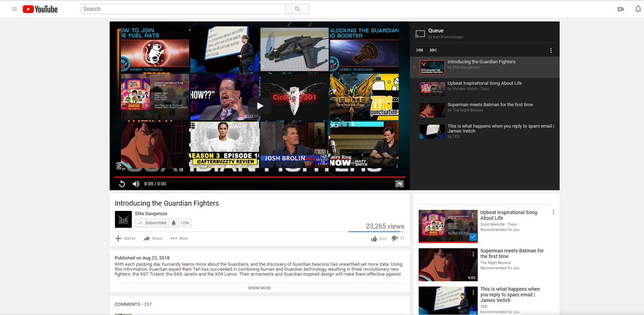Open the hamburger guide menu
644x315 pixels.
point(14,9)
